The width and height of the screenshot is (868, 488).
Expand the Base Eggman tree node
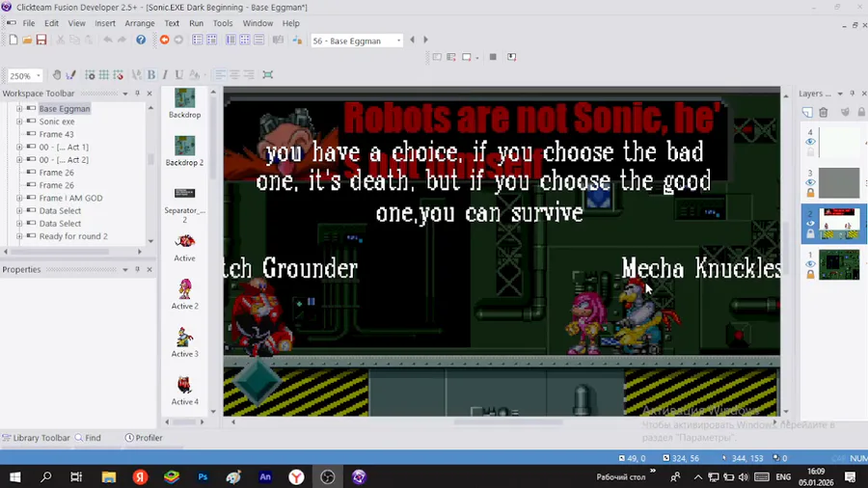(19, 108)
